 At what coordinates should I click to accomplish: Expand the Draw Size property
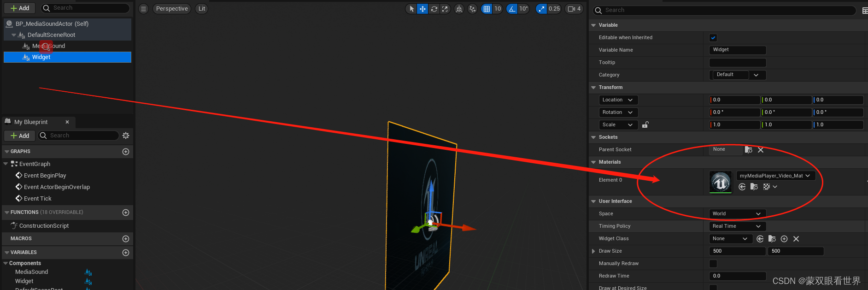tap(593, 251)
